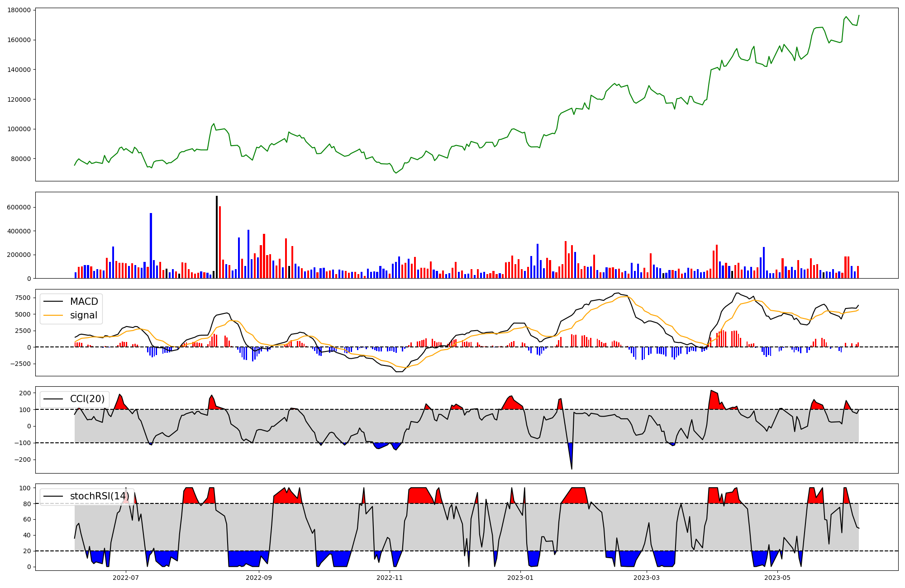This screenshot has width=905, height=588.
Task: Click the 80 stochRSI axis label
Action: pos(28,504)
